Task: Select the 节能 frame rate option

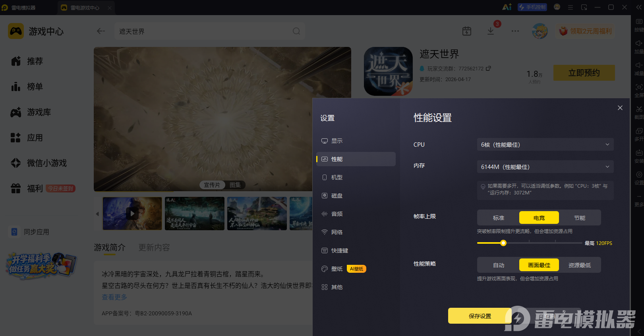Action: point(580,218)
